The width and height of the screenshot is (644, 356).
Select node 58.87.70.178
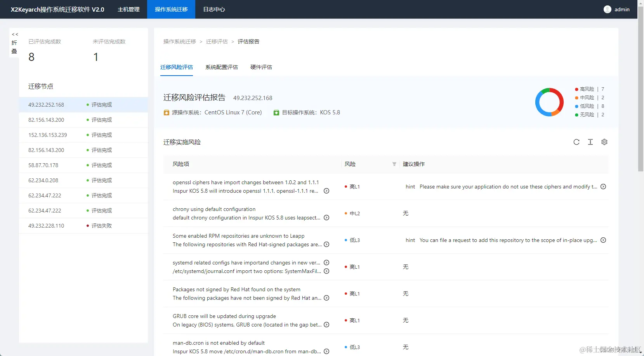83,165
